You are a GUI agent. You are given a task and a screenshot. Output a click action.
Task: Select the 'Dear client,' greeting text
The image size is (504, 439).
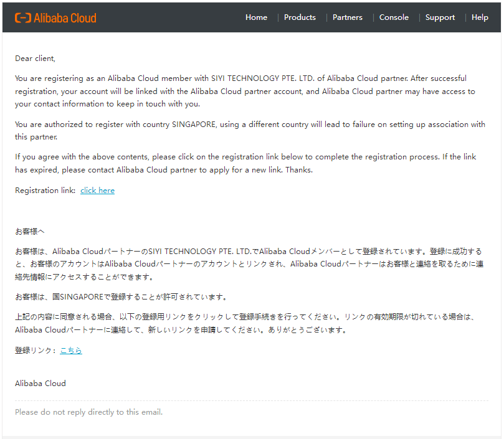coord(35,59)
